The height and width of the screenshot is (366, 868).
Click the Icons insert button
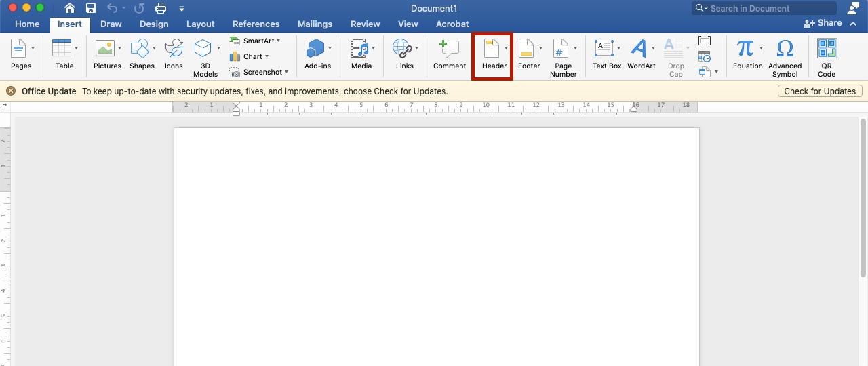pyautogui.click(x=174, y=49)
